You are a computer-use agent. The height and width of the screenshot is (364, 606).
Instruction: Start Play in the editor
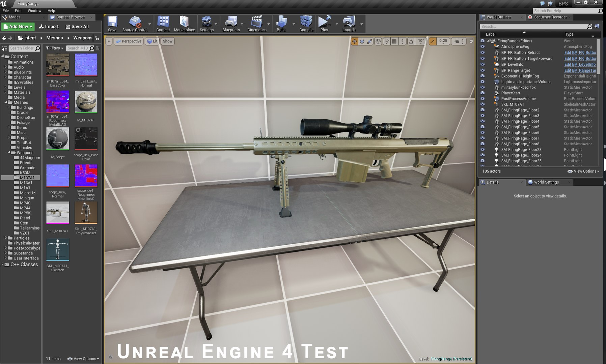(x=324, y=24)
